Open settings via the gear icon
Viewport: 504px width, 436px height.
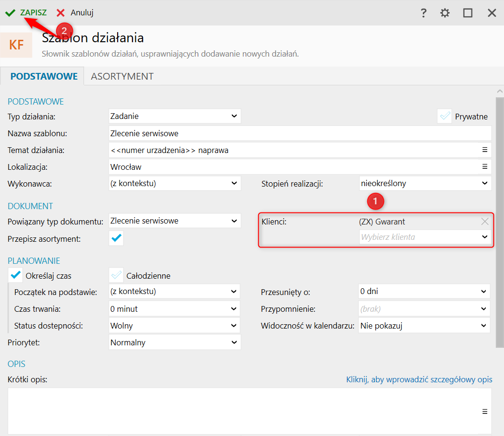point(445,13)
